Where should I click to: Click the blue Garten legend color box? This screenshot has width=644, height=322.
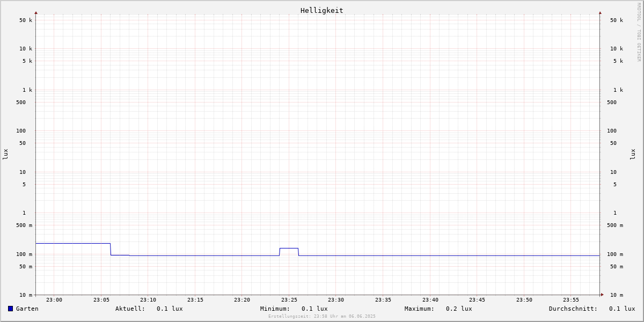[x=10, y=309]
